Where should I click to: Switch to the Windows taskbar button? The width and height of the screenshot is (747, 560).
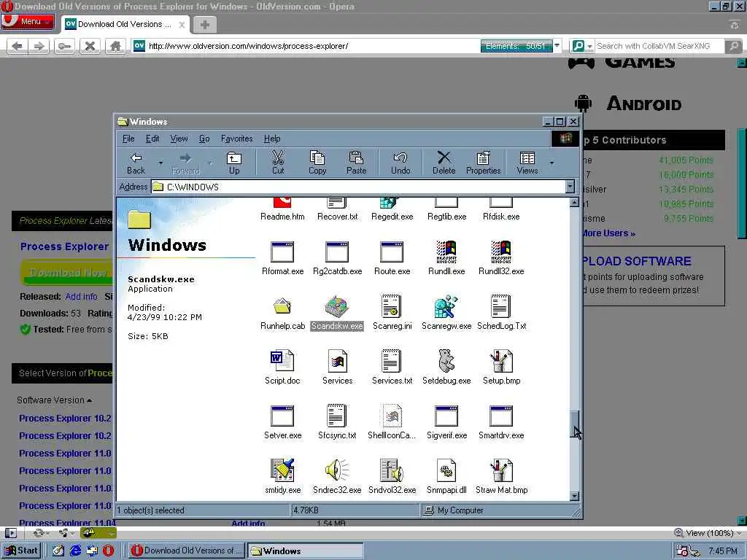(x=306, y=551)
